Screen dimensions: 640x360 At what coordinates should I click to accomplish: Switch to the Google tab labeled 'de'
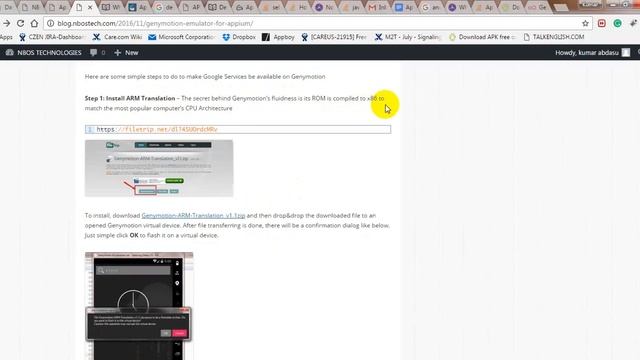point(164,7)
